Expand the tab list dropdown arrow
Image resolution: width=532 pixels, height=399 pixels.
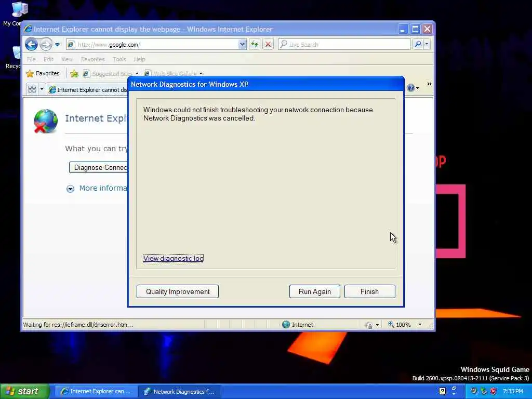[x=42, y=89]
